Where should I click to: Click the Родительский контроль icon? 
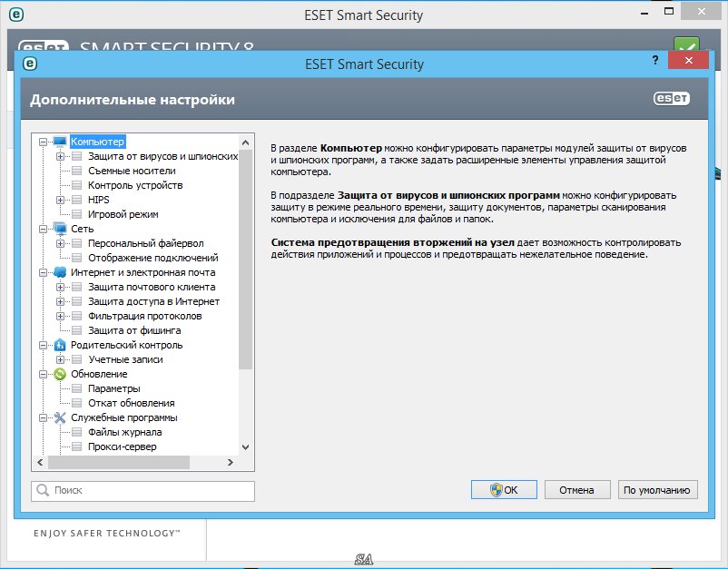click(60, 345)
